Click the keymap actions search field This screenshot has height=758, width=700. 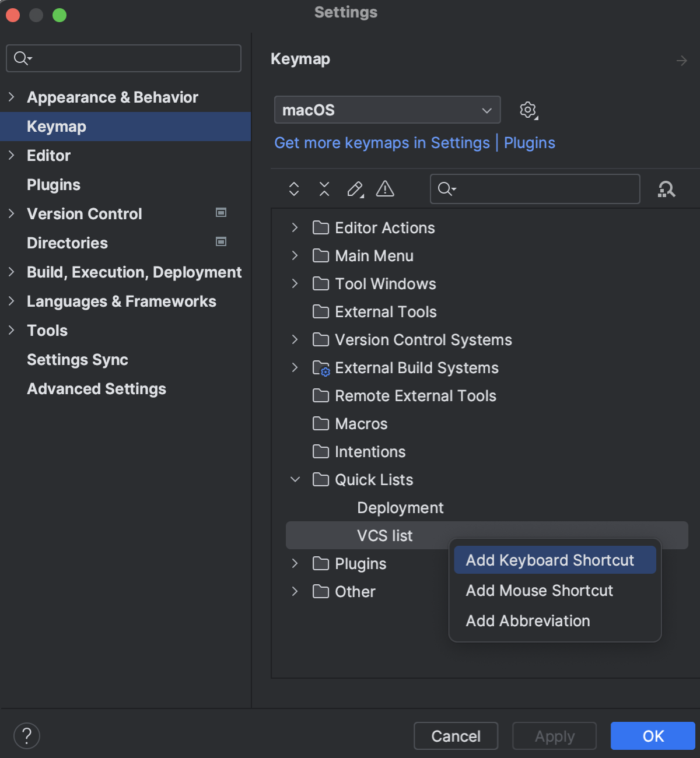coord(534,189)
